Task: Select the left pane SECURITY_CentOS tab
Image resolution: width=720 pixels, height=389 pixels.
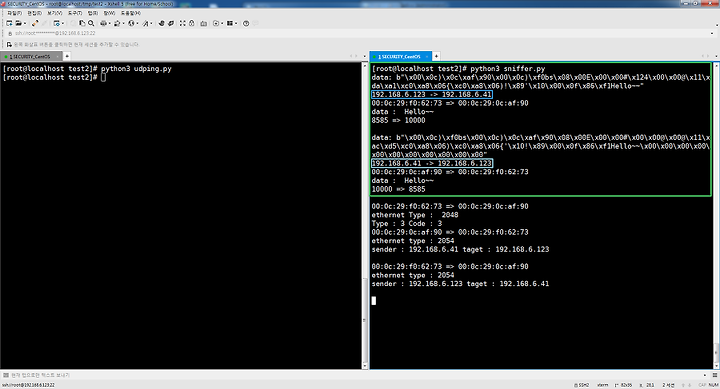Action: [30, 56]
